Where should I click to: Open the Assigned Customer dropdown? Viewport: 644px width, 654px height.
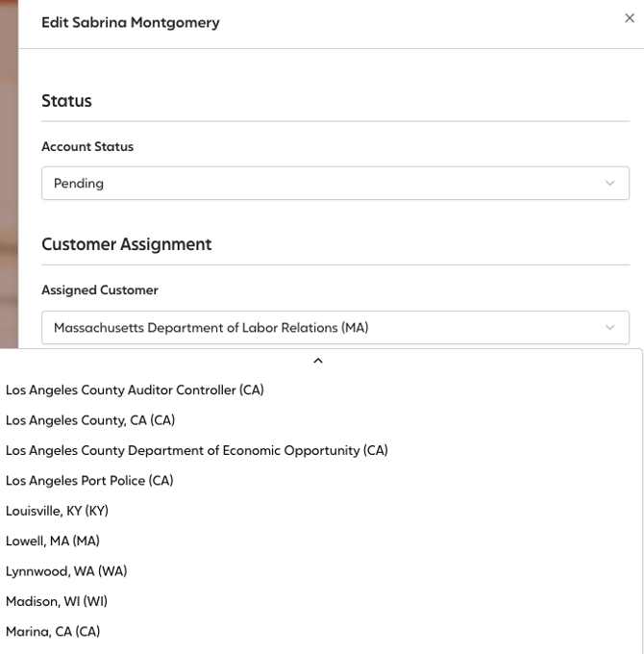pyautogui.click(x=335, y=327)
